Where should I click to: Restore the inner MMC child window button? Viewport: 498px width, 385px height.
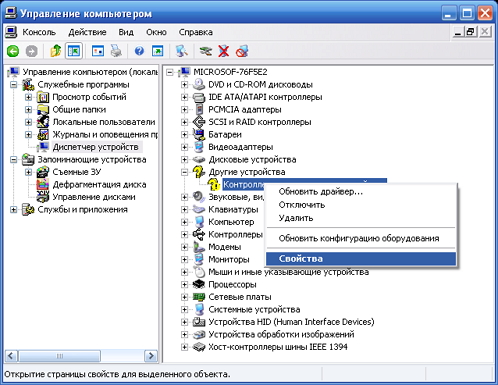471,32
